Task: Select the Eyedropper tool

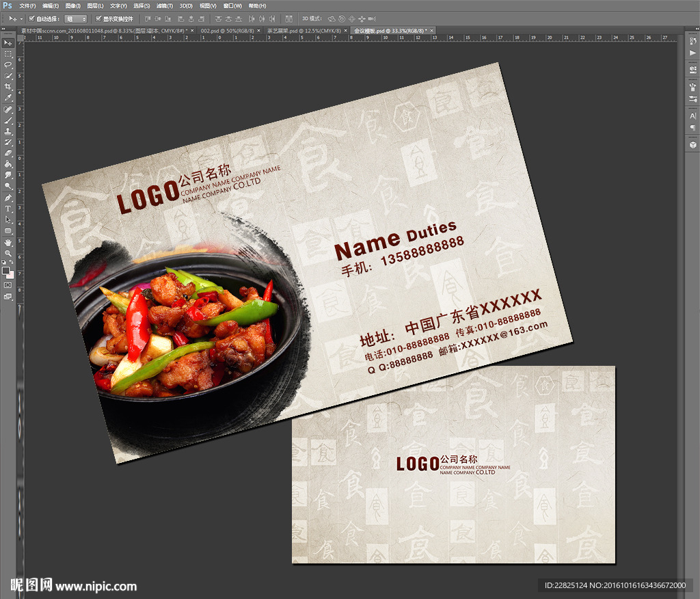Action: 8,97
